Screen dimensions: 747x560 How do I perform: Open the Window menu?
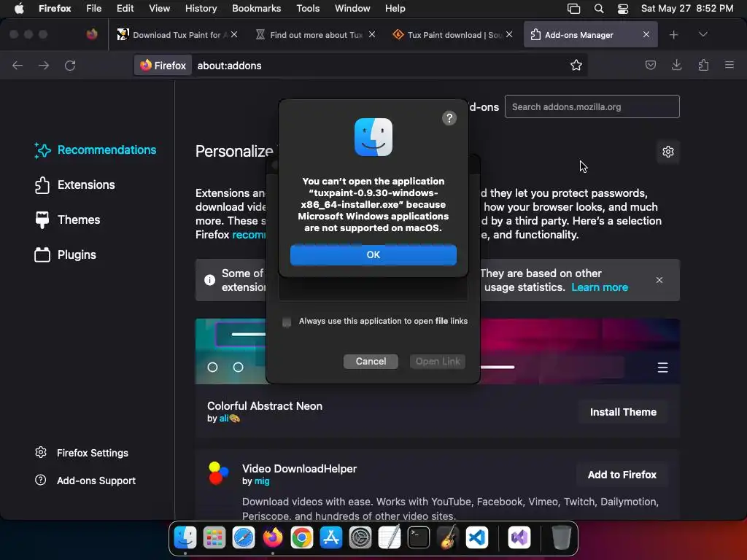pyautogui.click(x=352, y=9)
